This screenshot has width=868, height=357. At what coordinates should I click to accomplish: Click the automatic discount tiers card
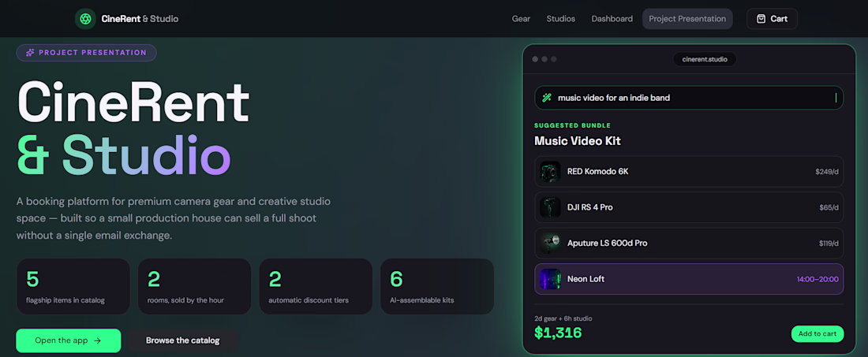tap(316, 286)
